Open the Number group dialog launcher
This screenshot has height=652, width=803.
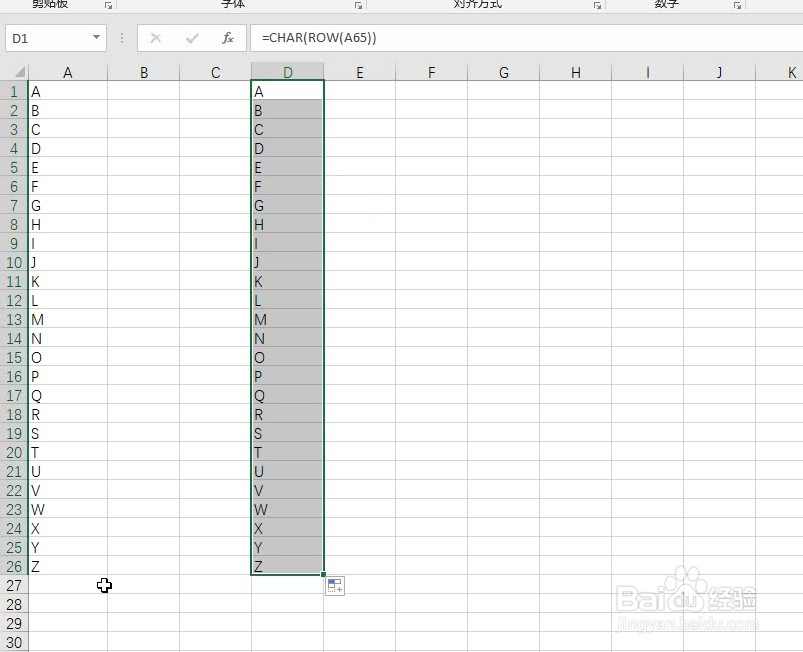(x=737, y=5)
